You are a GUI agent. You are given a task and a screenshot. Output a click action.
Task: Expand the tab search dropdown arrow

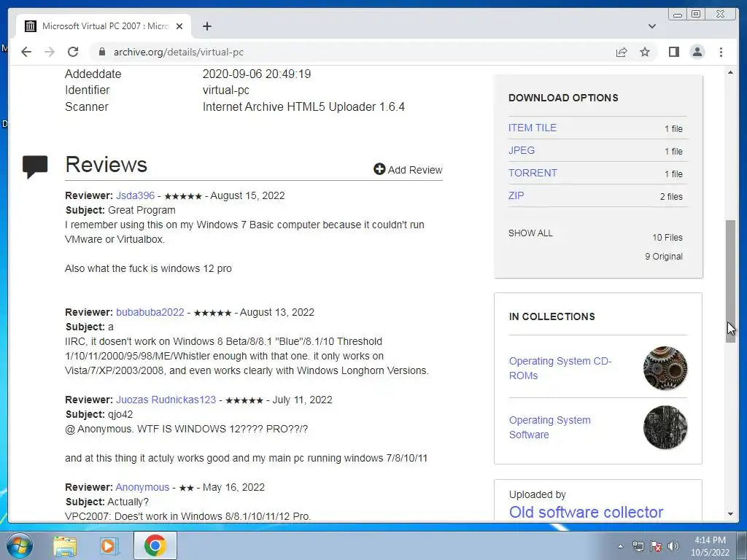click(x=652, y=26)
